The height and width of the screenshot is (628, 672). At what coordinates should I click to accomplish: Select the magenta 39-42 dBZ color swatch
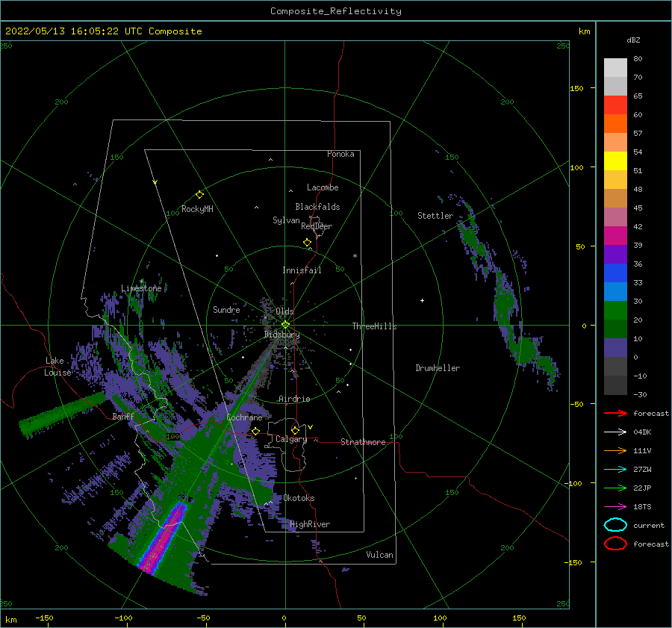(x=615, y=236)
